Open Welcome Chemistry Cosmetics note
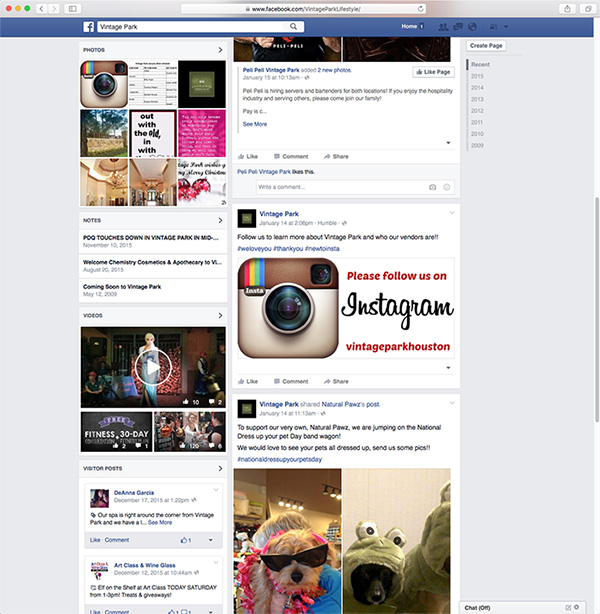Image resolution: width=600 pixels, height=614 pixels. [x=152, y=262]
